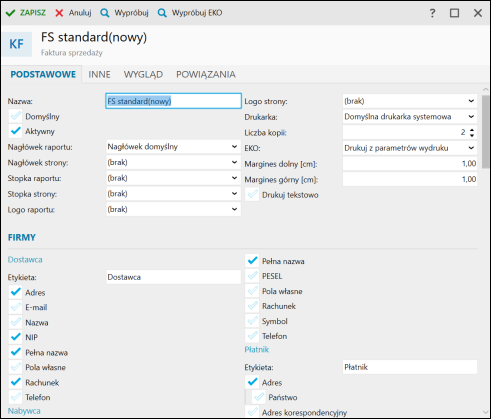Click the Wypróbuj magnifier icon

click(x=105, y=13)
